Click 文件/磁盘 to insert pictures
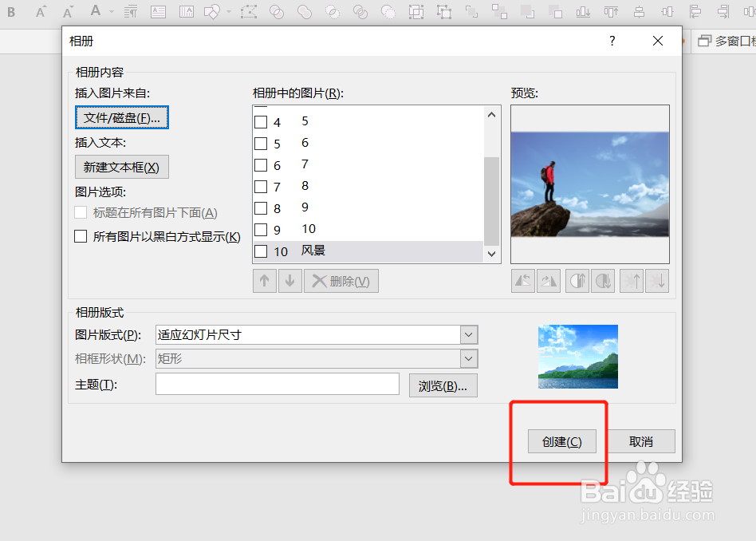Screen dimensions: 756x541 [121, 117]
